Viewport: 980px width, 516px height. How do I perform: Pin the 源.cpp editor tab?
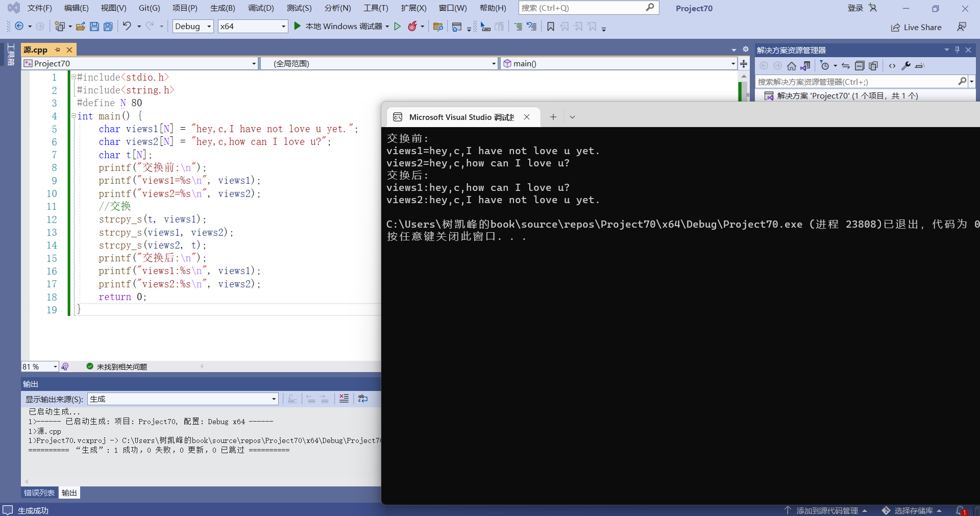click(x=58, y=50)
